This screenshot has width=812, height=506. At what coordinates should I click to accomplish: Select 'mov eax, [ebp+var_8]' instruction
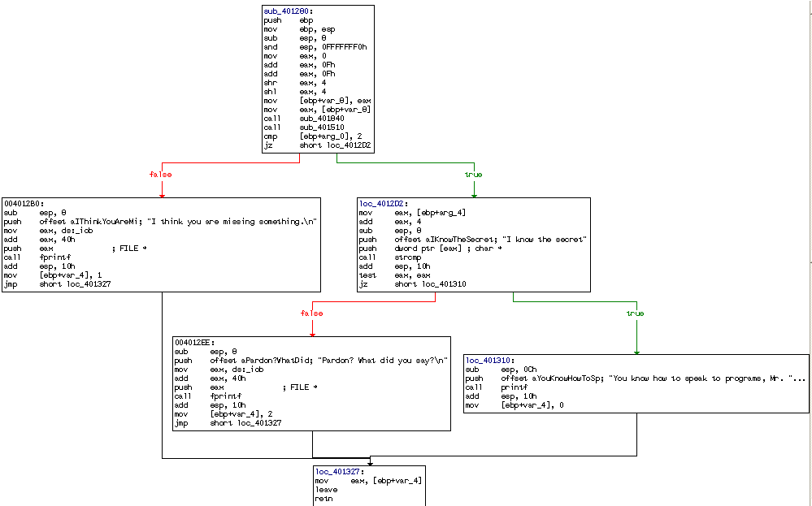click(318, 109)
